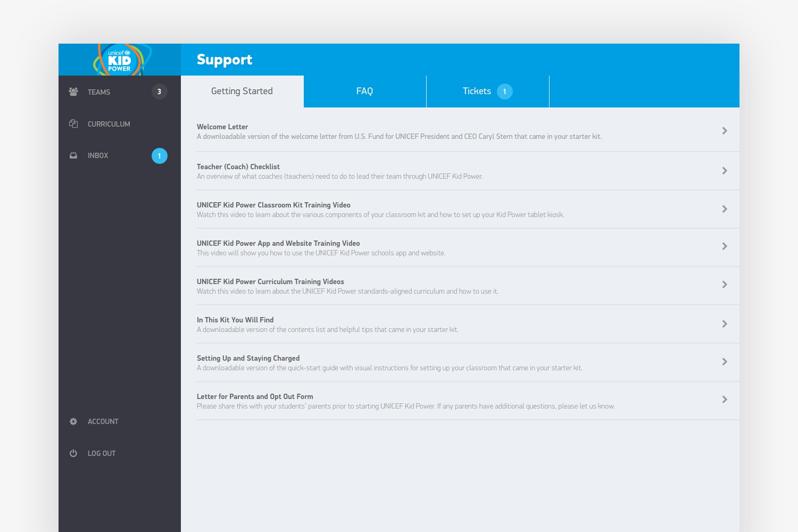Expand the In This Kit You Will Find chevron
This screenshot has width=798, height=532.
725,324
